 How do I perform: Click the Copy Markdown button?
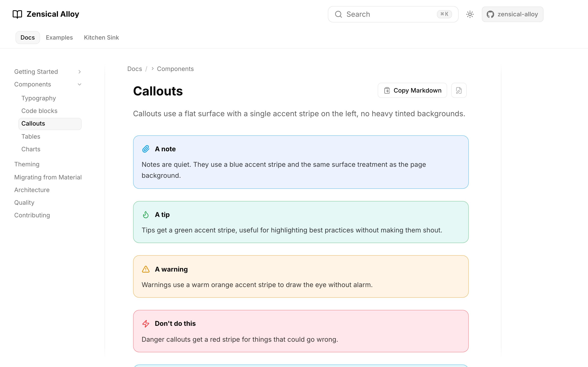tap(412, 91)
